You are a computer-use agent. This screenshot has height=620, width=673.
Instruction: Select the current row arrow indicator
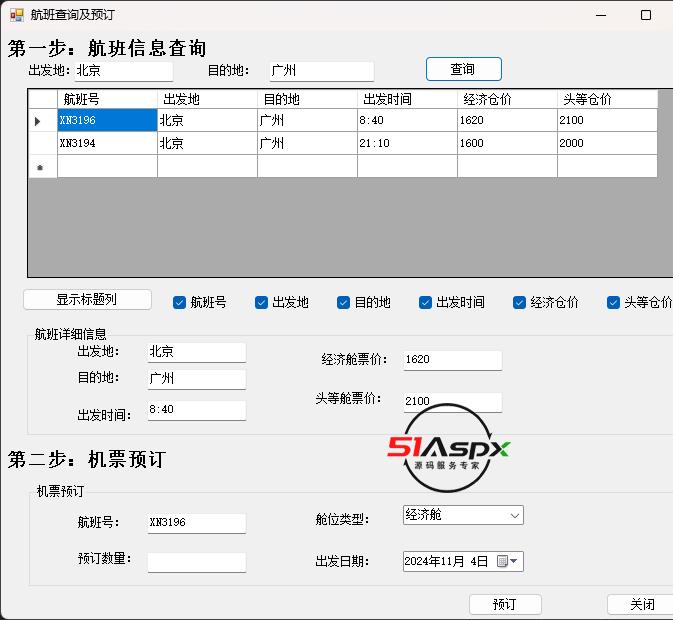pyautogui.click(x=38, y=121)
